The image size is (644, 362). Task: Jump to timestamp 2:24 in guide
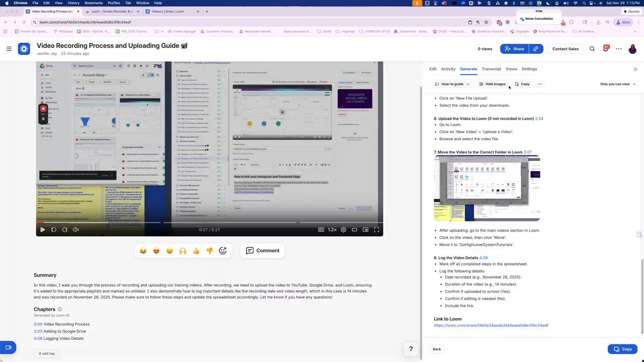[539, 119]
